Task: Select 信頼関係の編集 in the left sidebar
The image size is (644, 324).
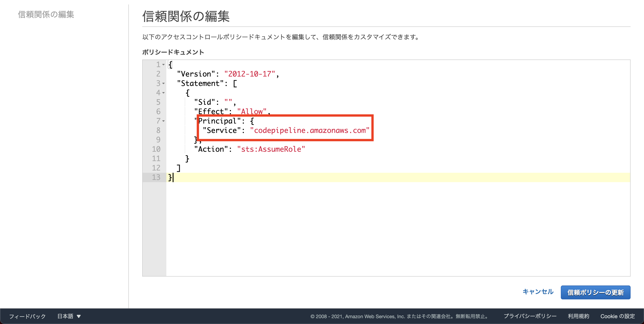Action: click(x=46, y=15)
